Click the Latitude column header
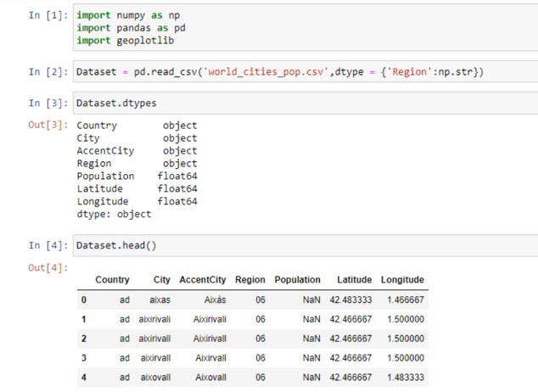Image resolution: width=538 pixels, height=392 pixels. click(354, 280)
